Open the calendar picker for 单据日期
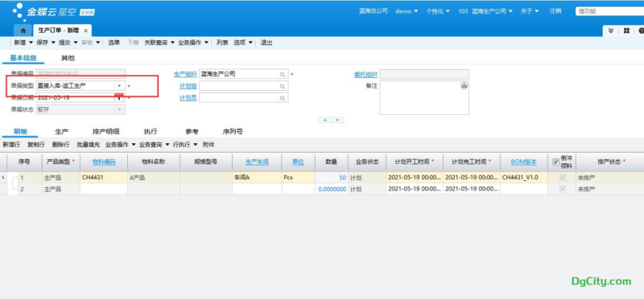644x299 pixels. (119, 97)
